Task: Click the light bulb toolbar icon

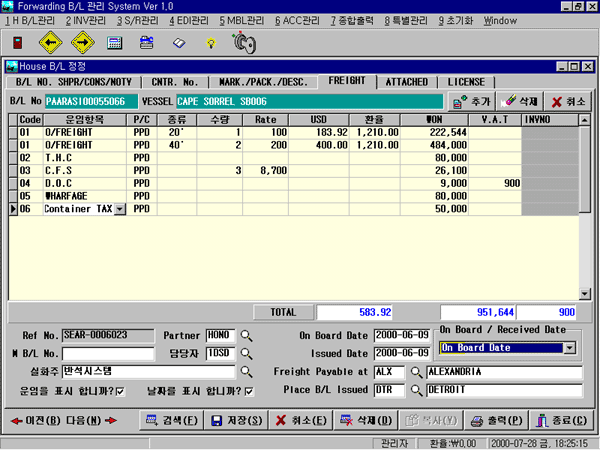Action: (x=211, y=43)
